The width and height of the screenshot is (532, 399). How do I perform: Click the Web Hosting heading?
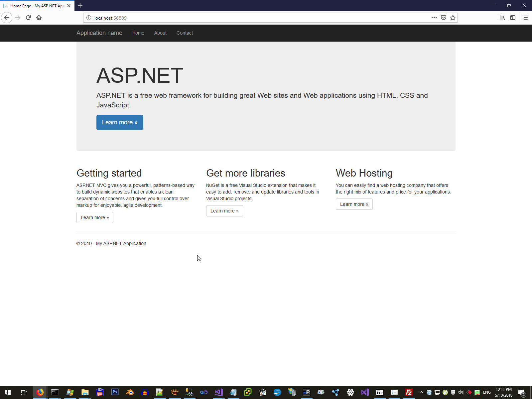tap(364, 173)
